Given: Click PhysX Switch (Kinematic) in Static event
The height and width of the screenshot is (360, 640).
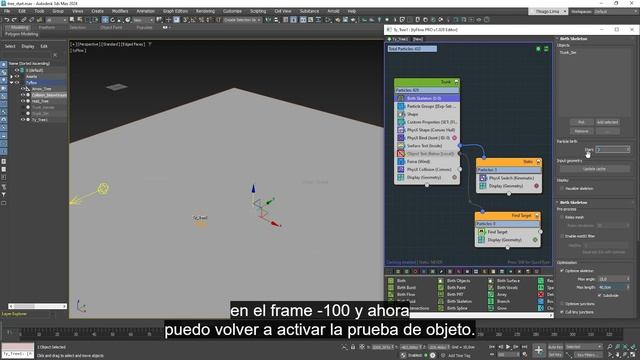Looking at the screenshot, I should pos(509,178).
